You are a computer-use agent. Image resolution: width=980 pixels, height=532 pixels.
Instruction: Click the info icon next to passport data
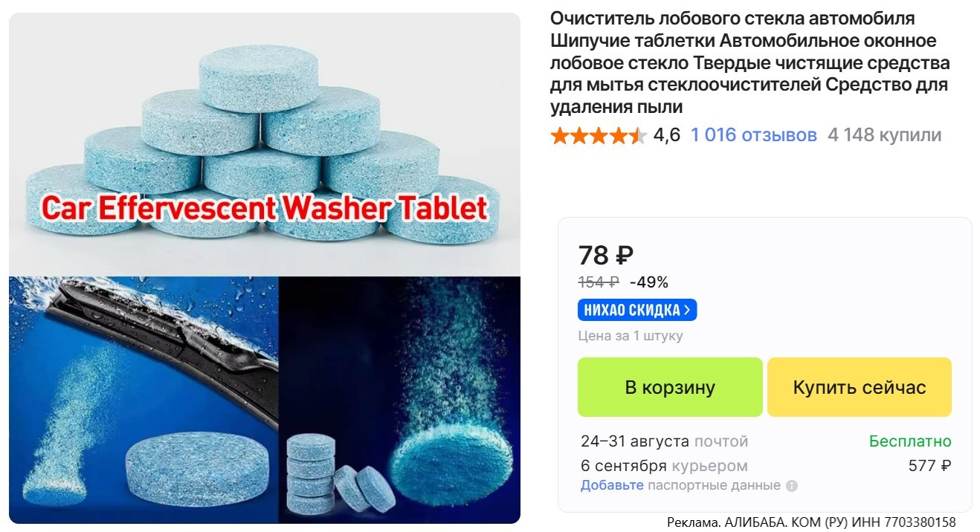(x=792, y=486)
